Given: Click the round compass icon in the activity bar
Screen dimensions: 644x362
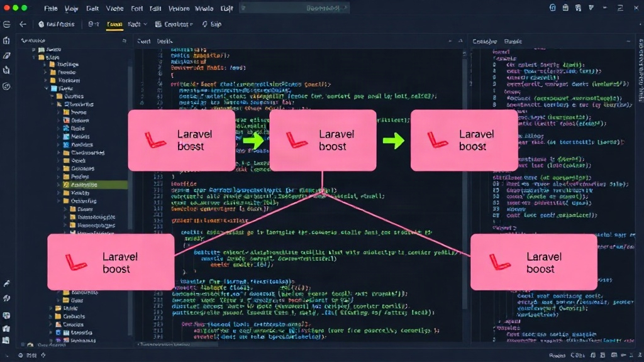Looking at the screenshot, I should pos(6,86).
